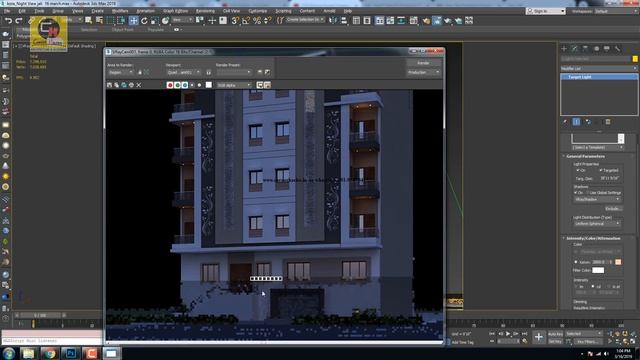Image resolution: width=640 pixels, height=360 pixels.
Task: Open the Customize menu
Action: [x=258, y=11]
